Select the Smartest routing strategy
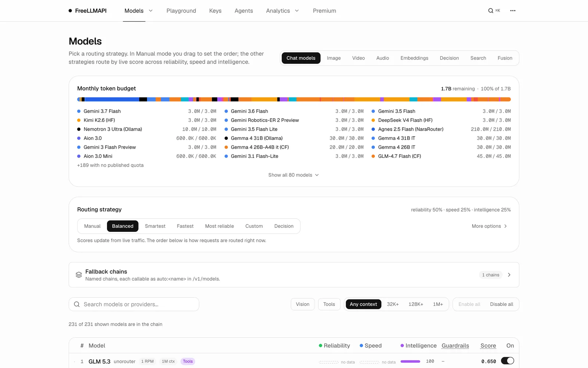The image size is (588, 368). tap(155, 226)
